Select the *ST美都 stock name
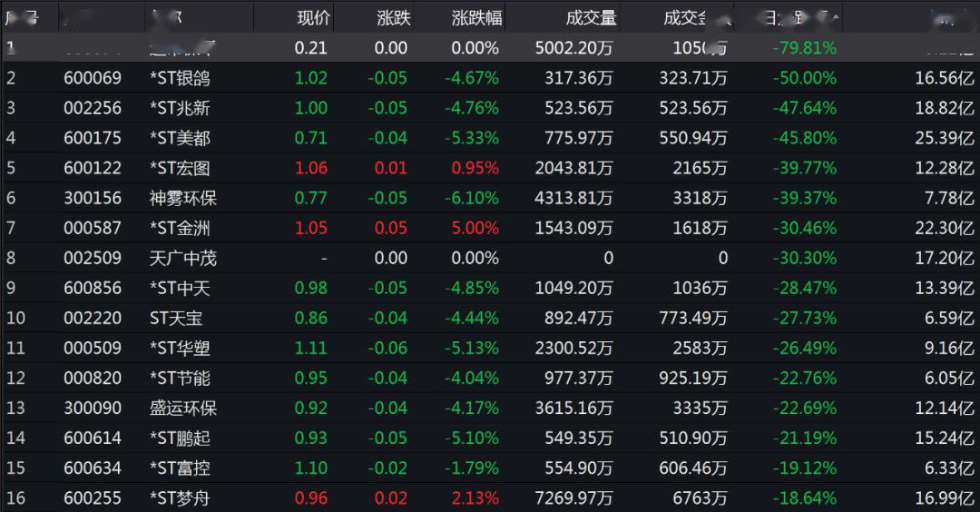 180,138
